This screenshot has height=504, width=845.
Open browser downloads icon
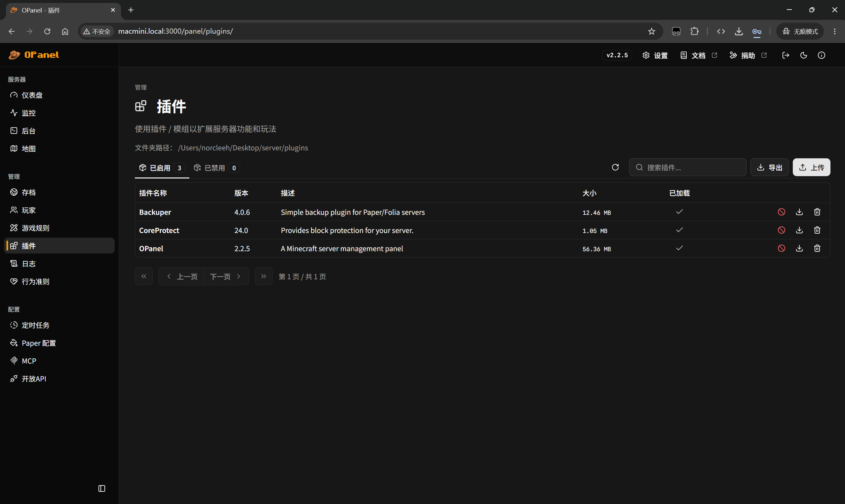738,31
